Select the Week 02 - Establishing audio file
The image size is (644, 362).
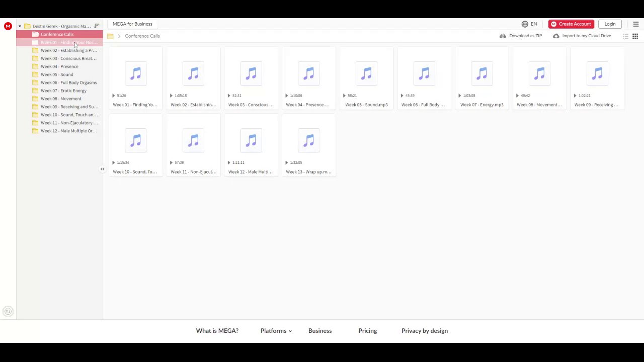pos(193,79)
